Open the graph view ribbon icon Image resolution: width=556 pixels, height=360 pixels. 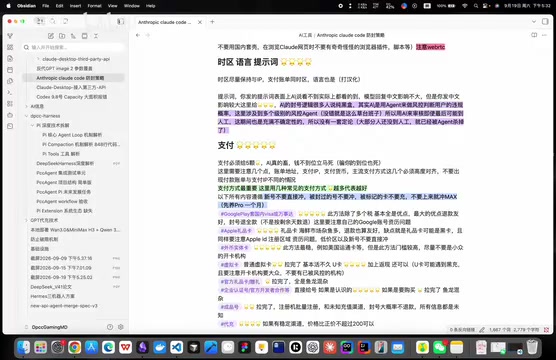click(x=10, y=36)
